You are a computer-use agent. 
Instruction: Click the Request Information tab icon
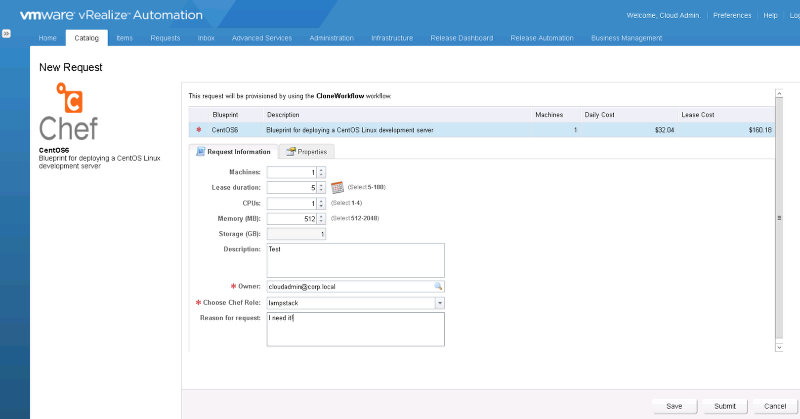(x=199, y=152)
